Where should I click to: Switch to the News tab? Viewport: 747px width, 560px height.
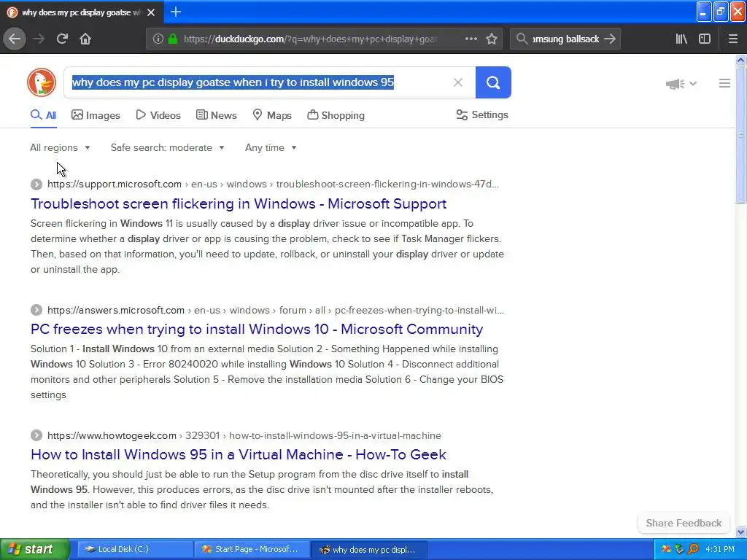216,115
